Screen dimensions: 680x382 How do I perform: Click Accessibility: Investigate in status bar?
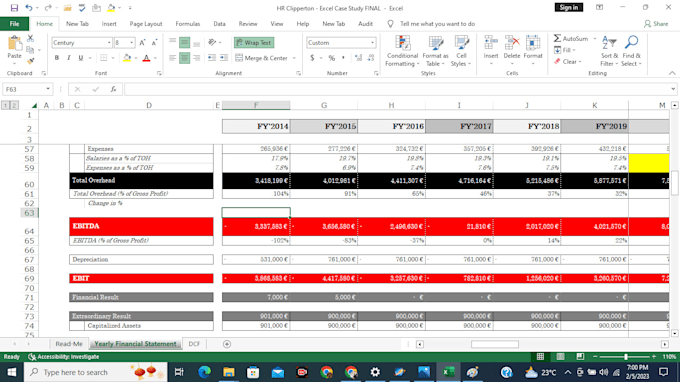[x=64, y=356]
